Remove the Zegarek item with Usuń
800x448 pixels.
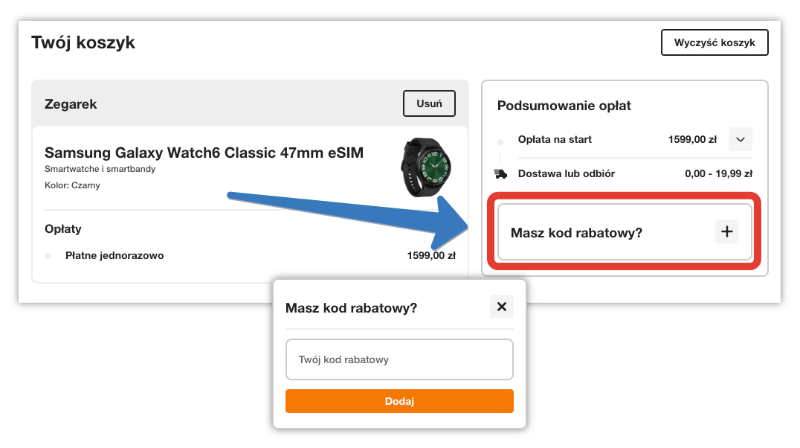429,103
